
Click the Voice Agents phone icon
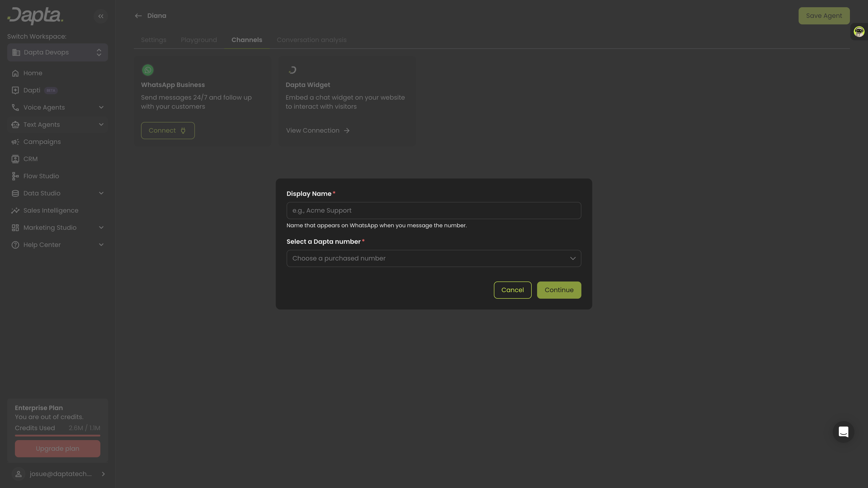pyautogui.click(x=15, y=108)
